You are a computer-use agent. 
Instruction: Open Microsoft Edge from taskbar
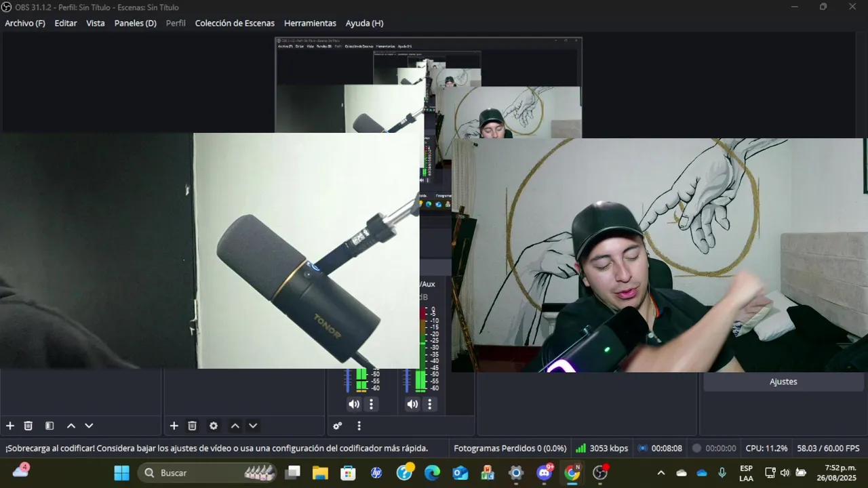pos(432,472)
